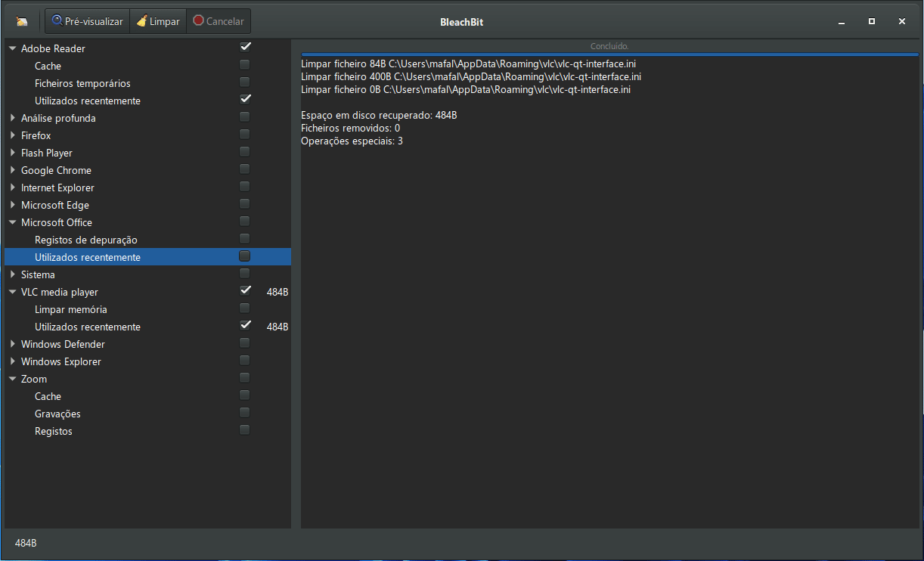
Task: Select the Adobe Reader Cache row label
Action: click(x=48, y=66)
